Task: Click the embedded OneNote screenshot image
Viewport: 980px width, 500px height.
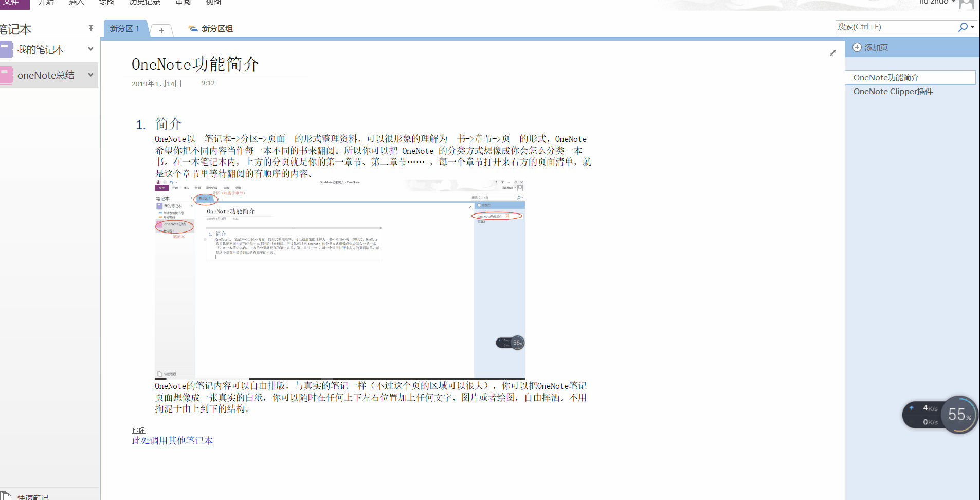Action: pos(340,279)
